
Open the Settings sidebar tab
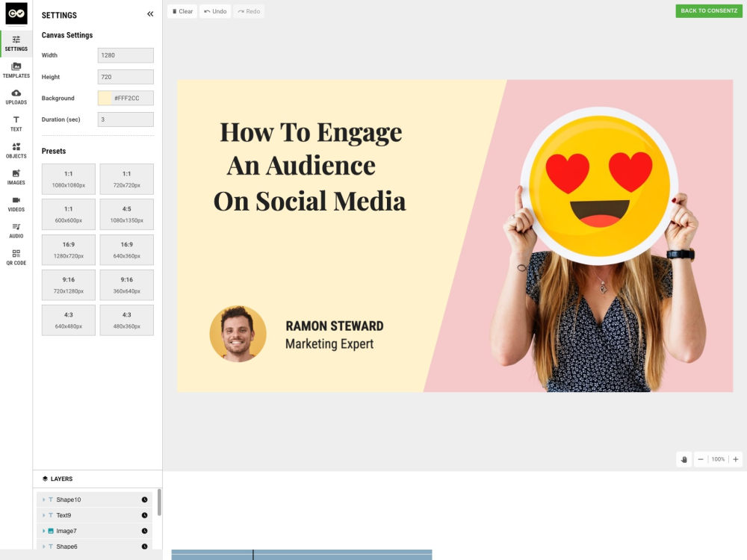(16, 43)
